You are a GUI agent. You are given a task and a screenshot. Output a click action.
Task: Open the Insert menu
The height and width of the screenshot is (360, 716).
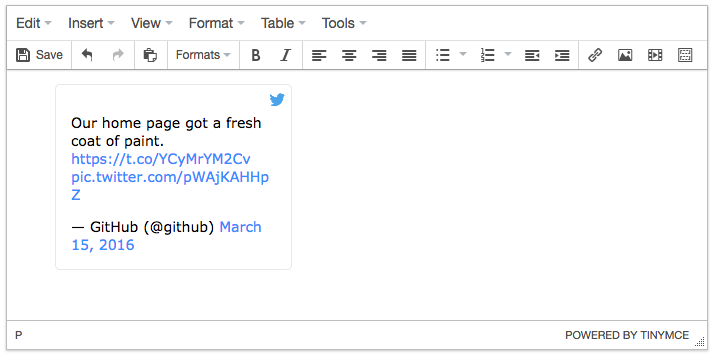[x=91, y=23]
